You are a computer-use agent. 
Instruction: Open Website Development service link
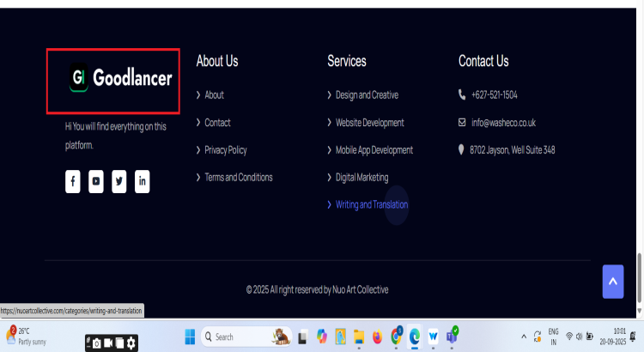click(x=369, y=122)
